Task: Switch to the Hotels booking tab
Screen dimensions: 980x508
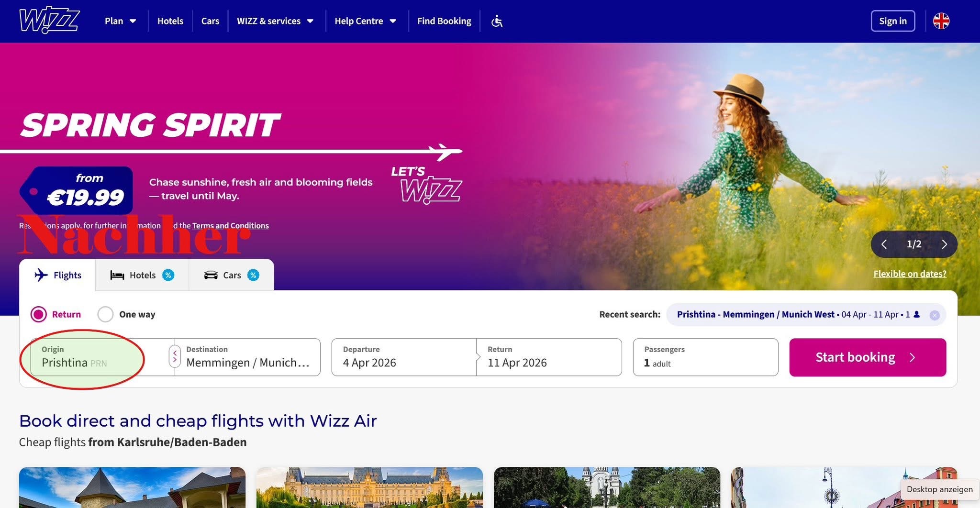Action: click(142, 275)
